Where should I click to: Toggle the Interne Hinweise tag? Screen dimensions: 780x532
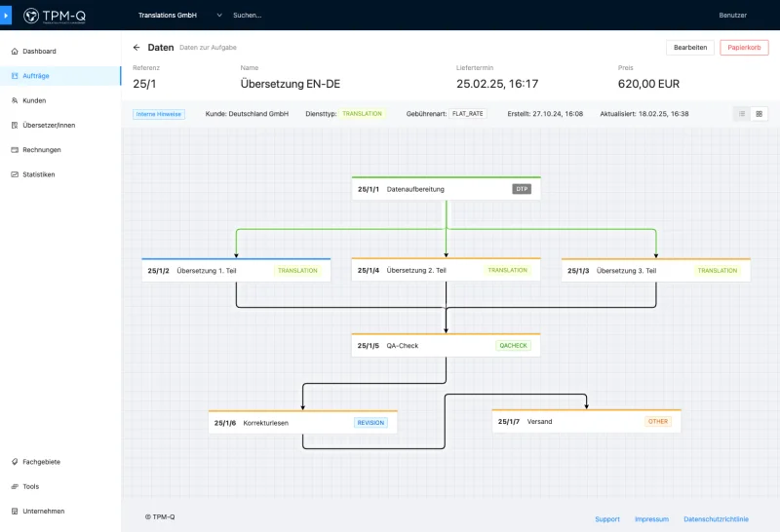(159, 114)
